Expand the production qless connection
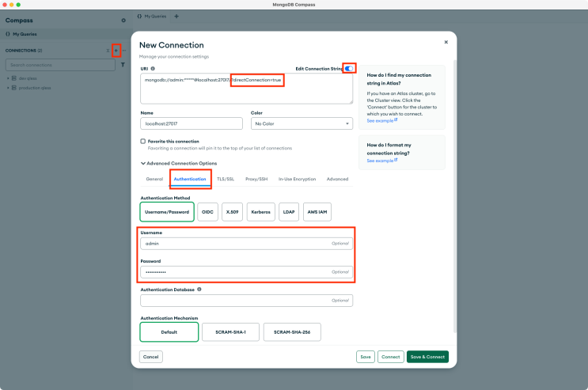Viewport: 588px width, 390px height. point(8,88)
